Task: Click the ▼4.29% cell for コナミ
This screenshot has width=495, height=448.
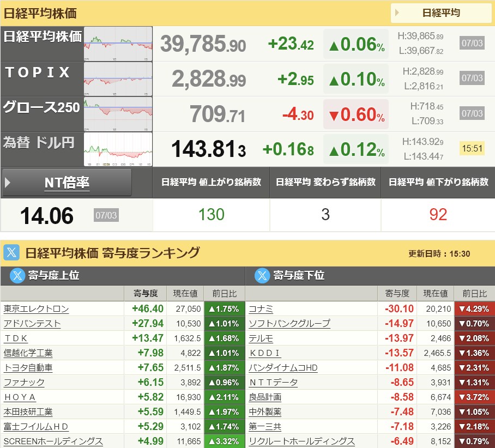Action: coord(474,309)
